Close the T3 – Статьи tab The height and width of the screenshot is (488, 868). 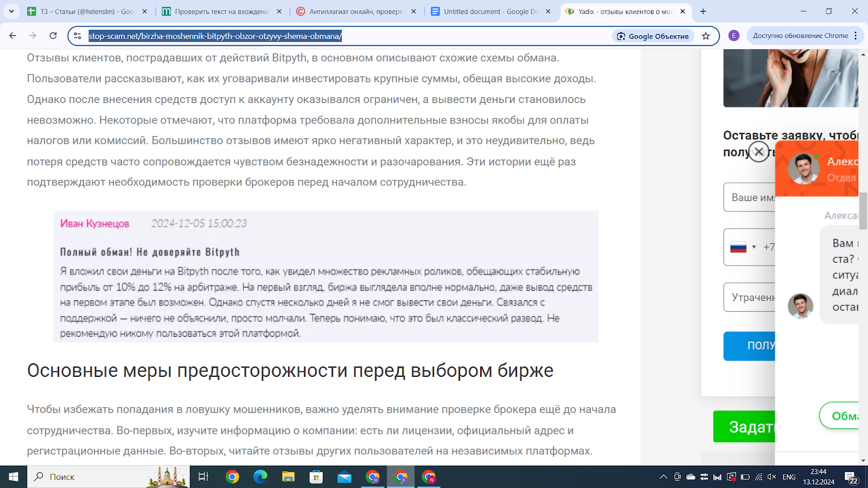145,11
